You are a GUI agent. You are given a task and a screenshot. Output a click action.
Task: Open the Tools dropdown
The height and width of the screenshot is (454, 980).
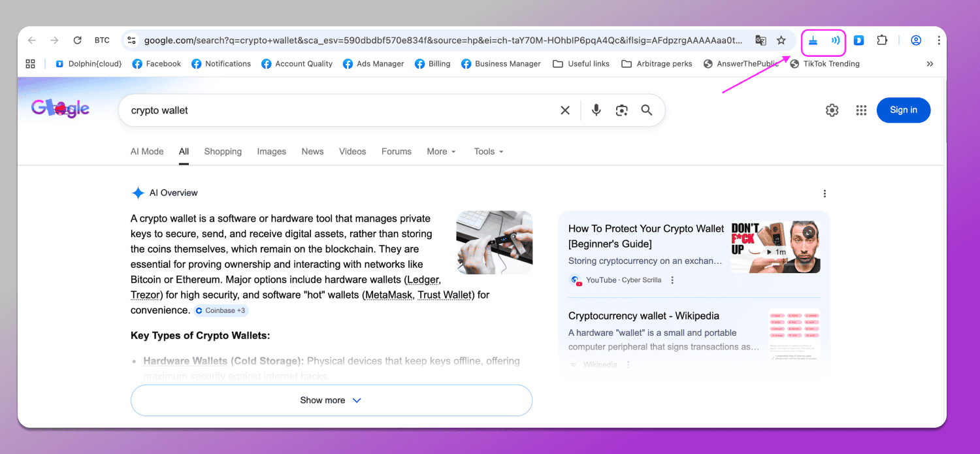click(489, 152)
